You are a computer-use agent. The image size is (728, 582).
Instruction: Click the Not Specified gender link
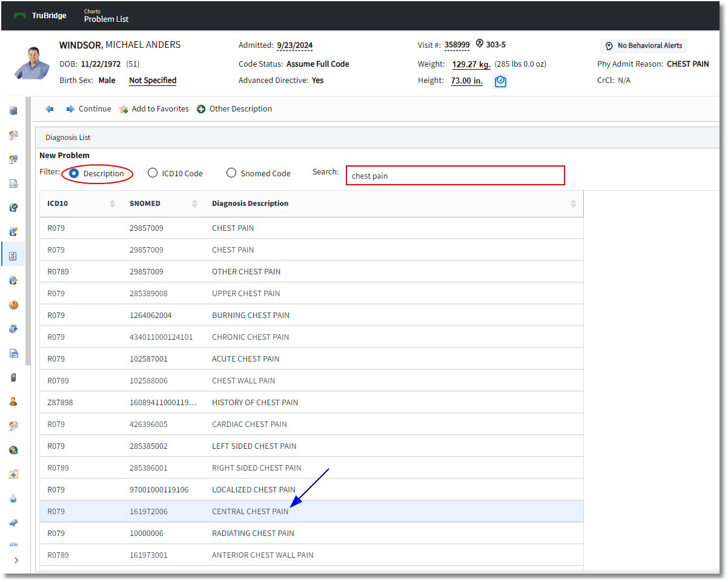coord(153,81)
